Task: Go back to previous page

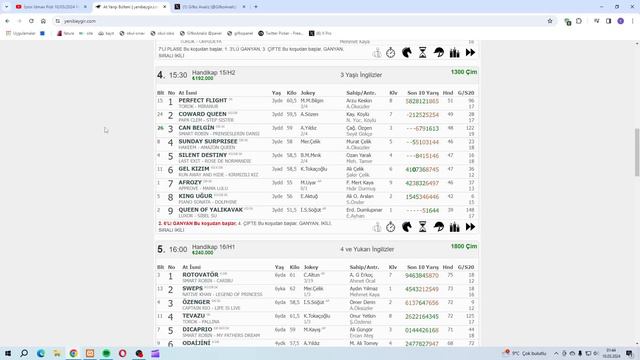Action: [x=7, y=21]
